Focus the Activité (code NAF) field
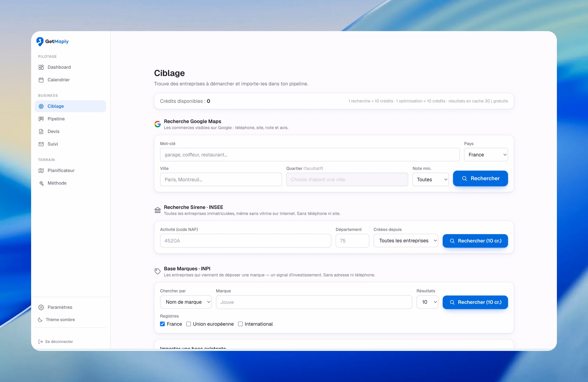 [246, 241]
